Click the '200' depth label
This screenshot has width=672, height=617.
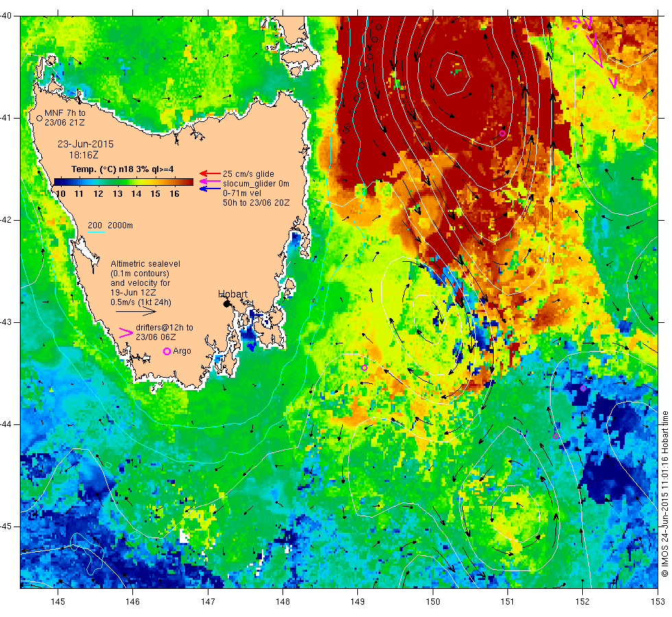[95, 226]
